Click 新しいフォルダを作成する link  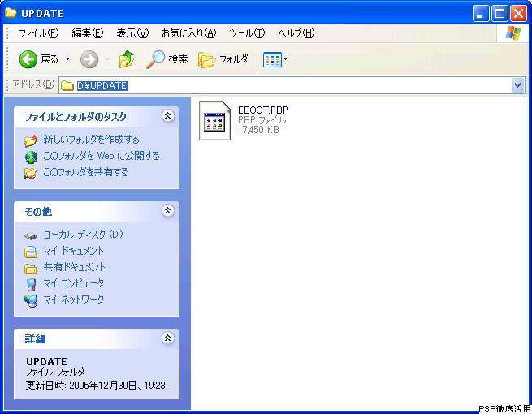pos(91,140)
